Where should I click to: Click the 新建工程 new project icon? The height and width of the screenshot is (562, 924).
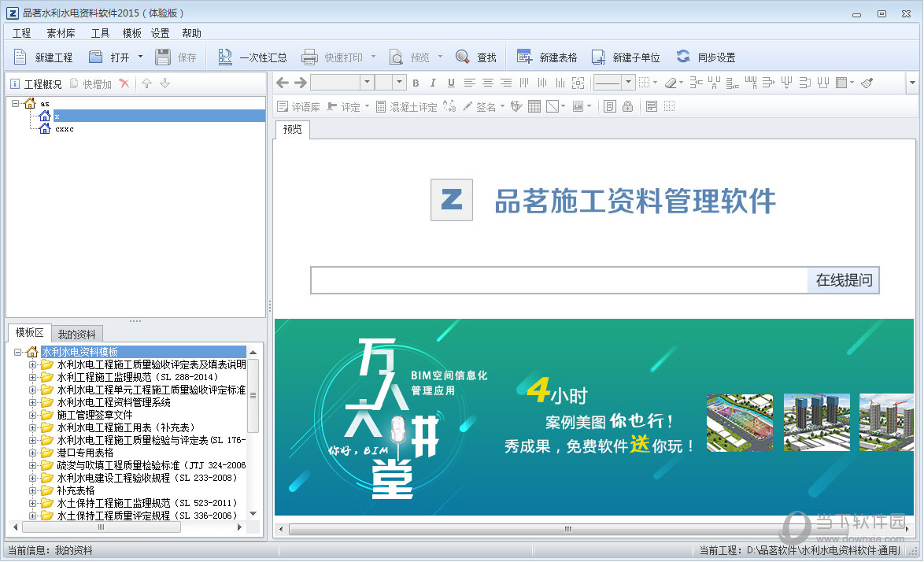pos(21,57)
